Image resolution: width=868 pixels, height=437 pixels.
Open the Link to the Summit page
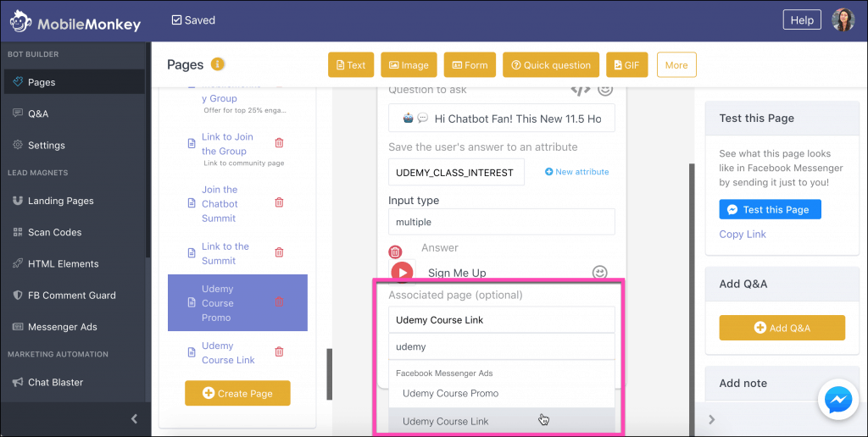tap(225, 253)
